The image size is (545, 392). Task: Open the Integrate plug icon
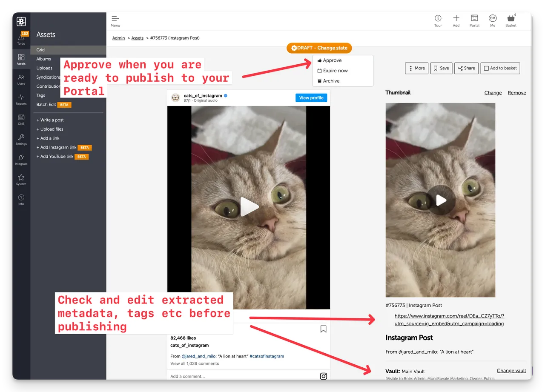21,160
